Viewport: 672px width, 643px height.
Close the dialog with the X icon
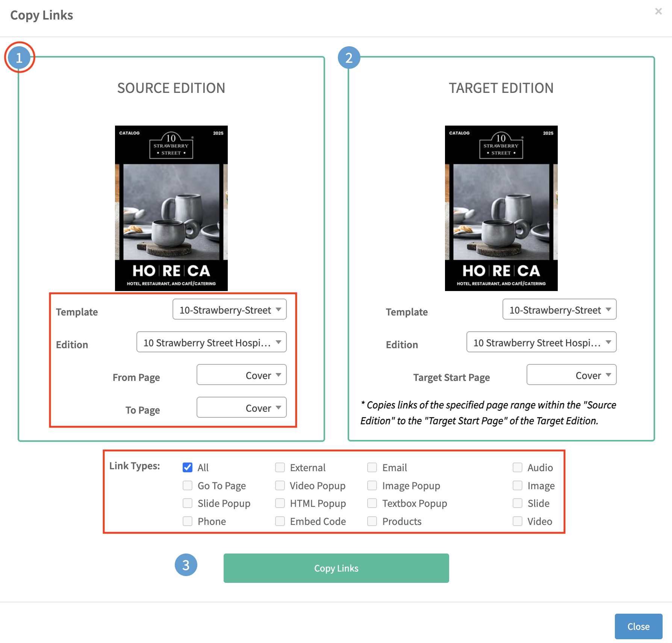(x=658, y=11)
